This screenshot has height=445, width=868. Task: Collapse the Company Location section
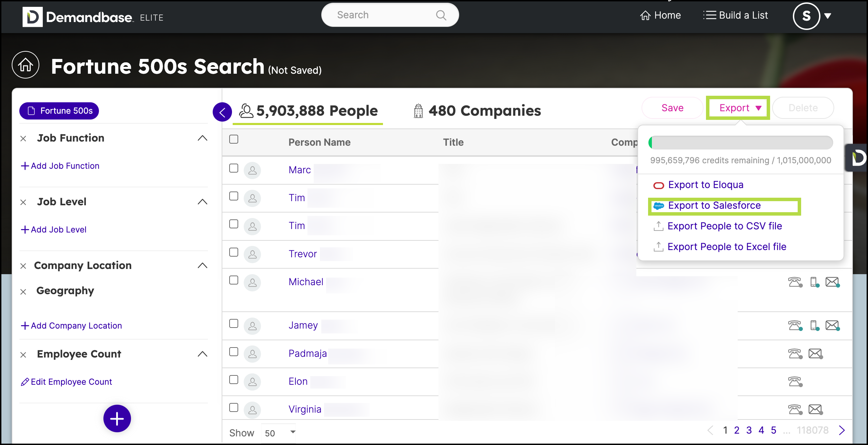click(x=203, y=266)
